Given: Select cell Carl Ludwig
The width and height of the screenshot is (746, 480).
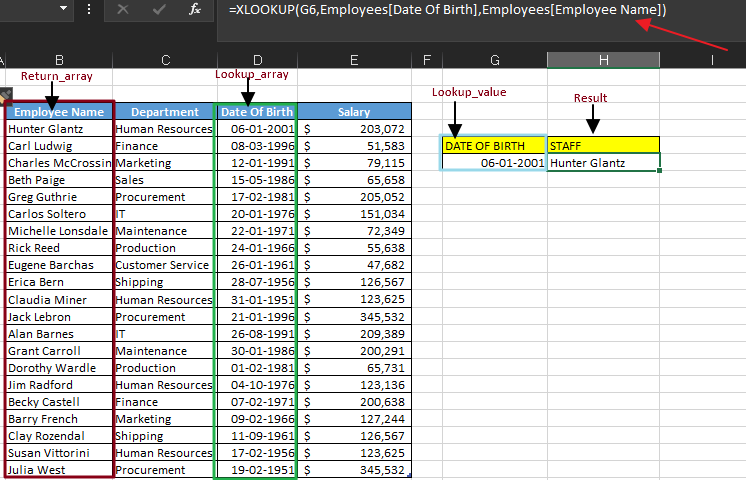Looking at the screenshot, I should click(59, 146).
